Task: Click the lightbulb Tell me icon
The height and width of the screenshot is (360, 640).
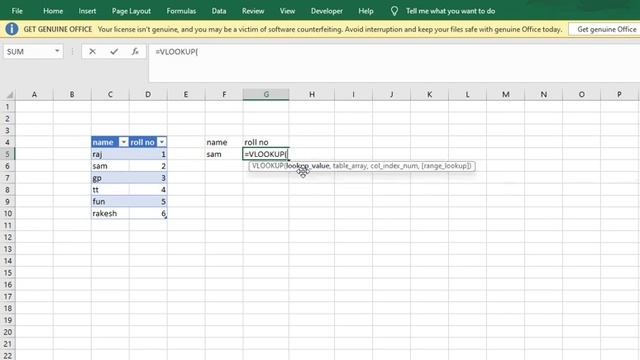Action: 394,11
